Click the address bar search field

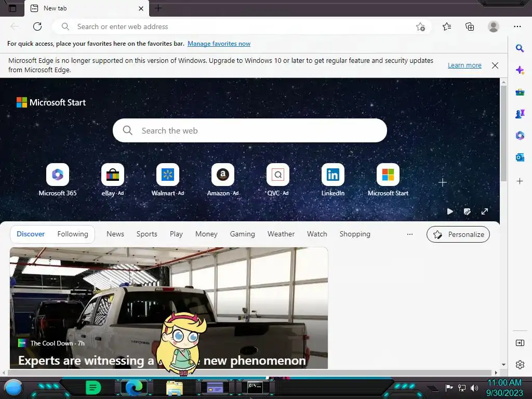click(x=242, y=26)
